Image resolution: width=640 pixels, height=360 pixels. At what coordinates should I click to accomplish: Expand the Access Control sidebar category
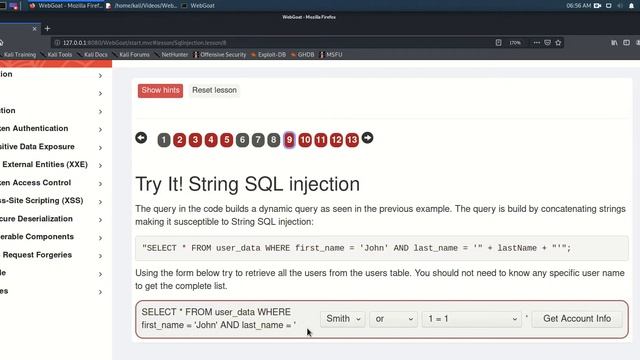[51, 183]
